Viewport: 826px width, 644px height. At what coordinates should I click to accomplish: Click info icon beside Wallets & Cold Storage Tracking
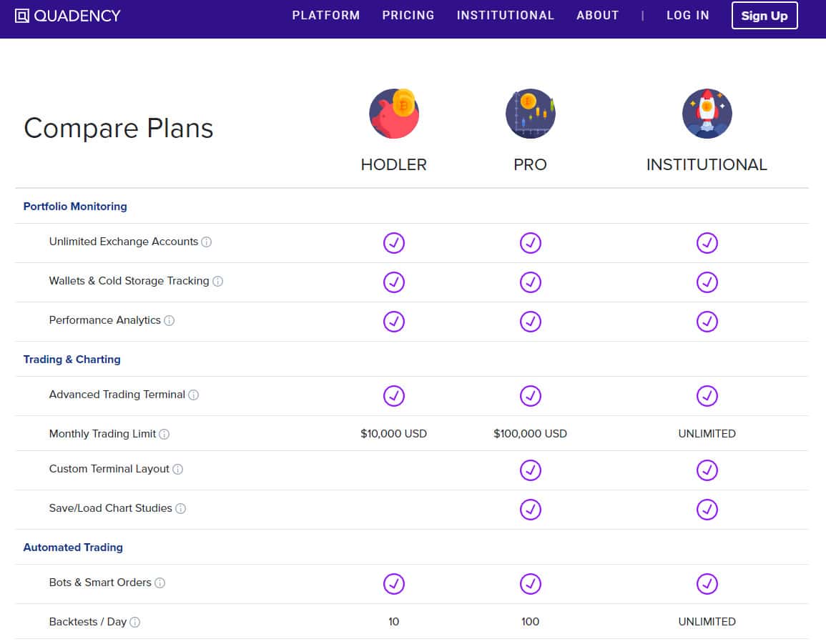click(218, 282)
